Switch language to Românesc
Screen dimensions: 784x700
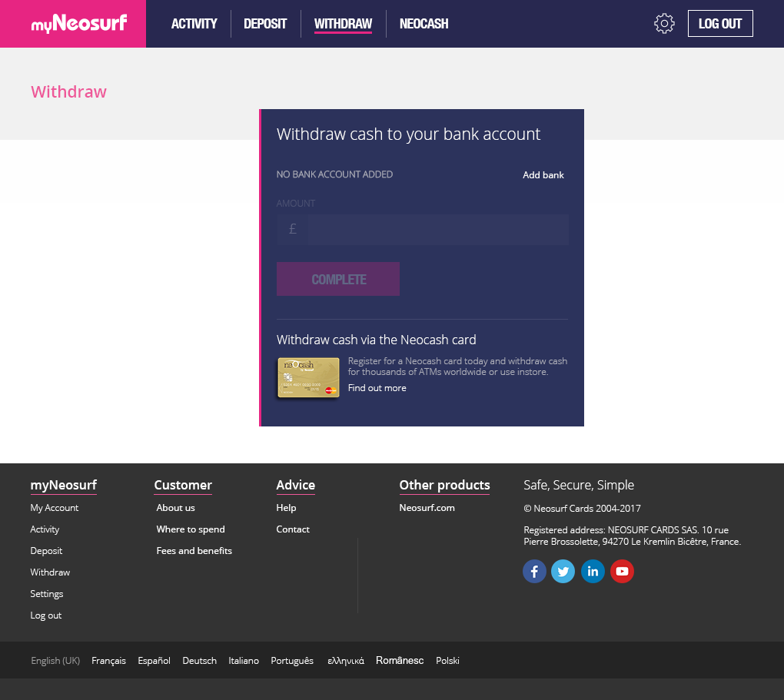pyautogui.click(x=400, y=661)
